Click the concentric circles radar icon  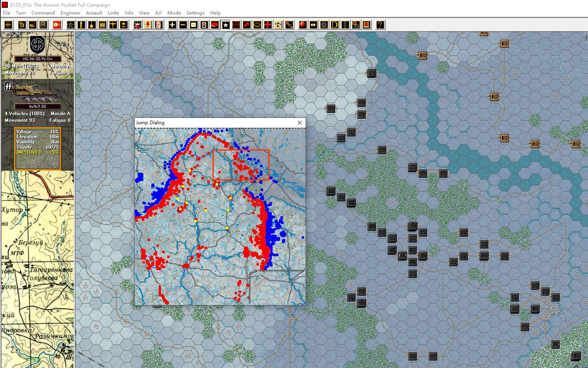[324, 25]
